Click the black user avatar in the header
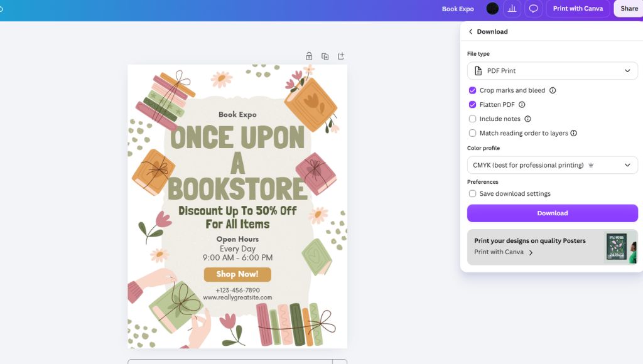 pos(492,9)
